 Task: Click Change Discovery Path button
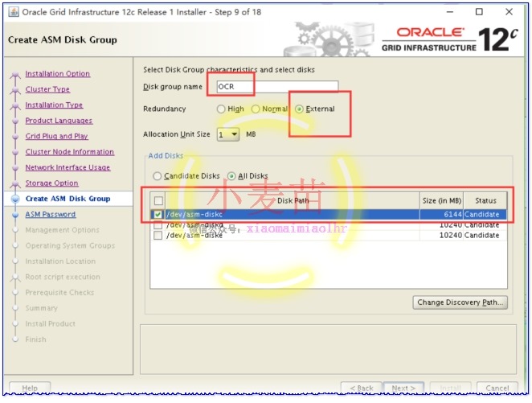pos(460,302)
